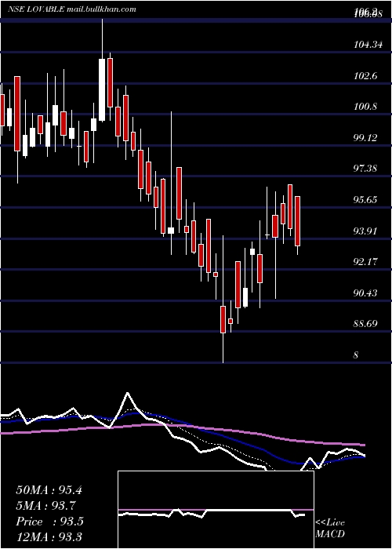Click the 12MA : 93.3 reading
Viewport: 392px width, 549px height.
click(x=49, y=537)
